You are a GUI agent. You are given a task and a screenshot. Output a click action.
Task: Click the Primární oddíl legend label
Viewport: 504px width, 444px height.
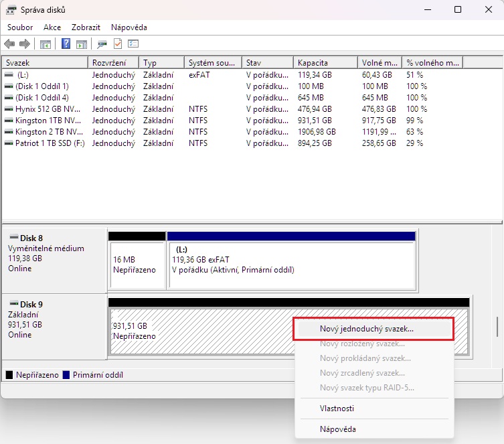click(98, 375)
